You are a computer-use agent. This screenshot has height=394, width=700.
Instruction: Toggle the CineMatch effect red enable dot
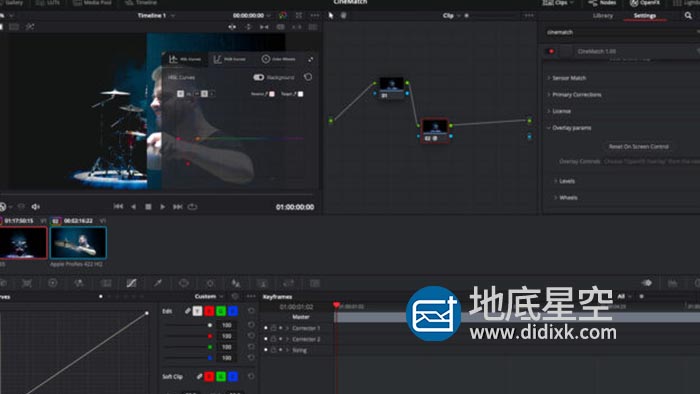[x=551, y=51]
